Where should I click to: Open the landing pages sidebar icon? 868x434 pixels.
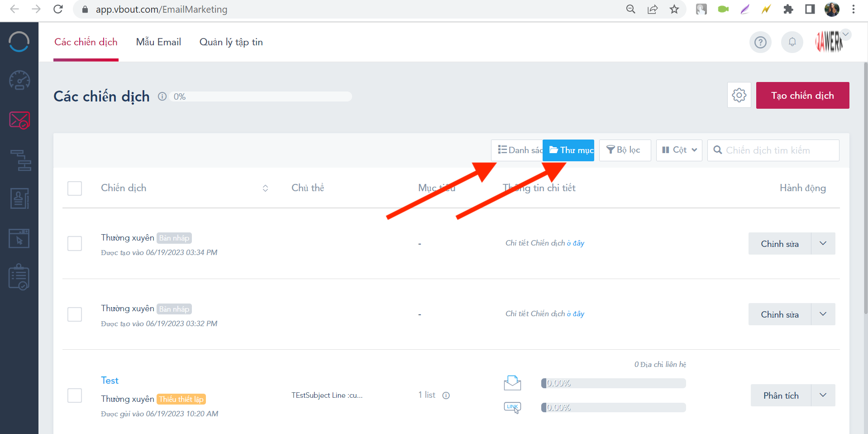coord(19,238)
